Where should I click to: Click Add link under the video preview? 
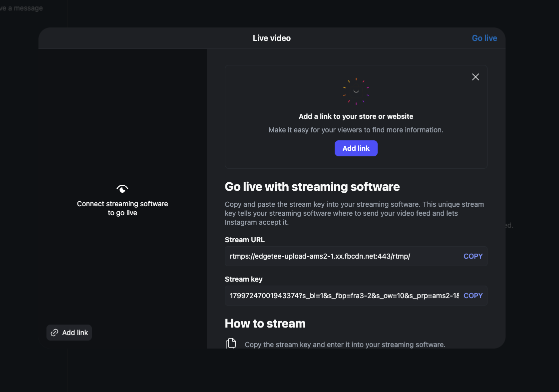(x=69, y=333)
